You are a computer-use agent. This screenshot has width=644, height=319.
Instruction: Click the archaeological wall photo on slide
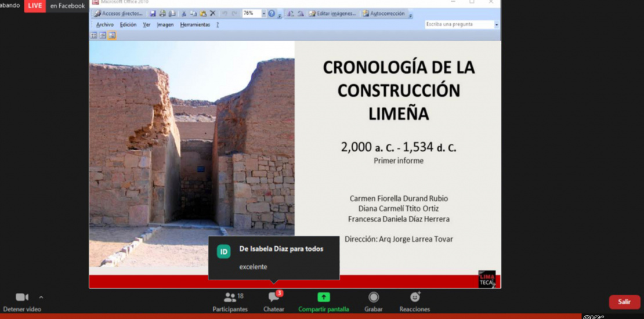coord(192,154)
